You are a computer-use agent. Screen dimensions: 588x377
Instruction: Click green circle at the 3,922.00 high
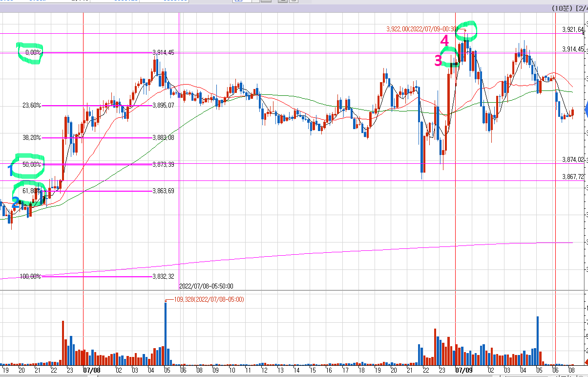click(466, 30)
